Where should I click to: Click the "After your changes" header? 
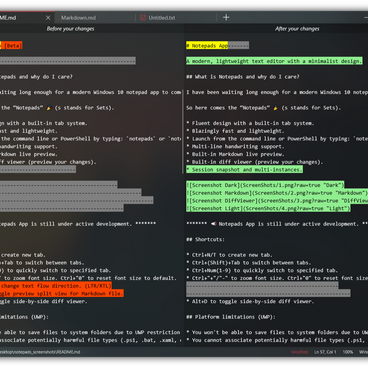297,29
